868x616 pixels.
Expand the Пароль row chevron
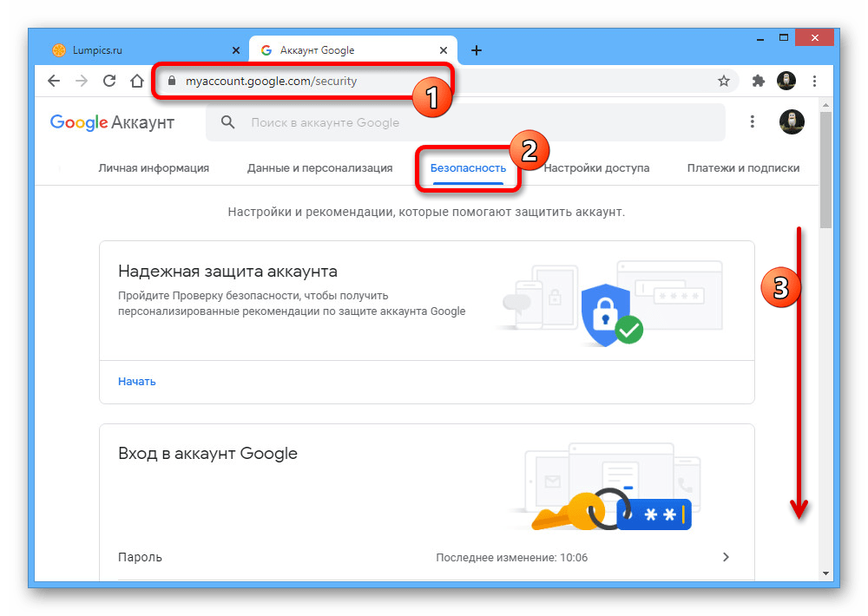click(x=727, y=557)
